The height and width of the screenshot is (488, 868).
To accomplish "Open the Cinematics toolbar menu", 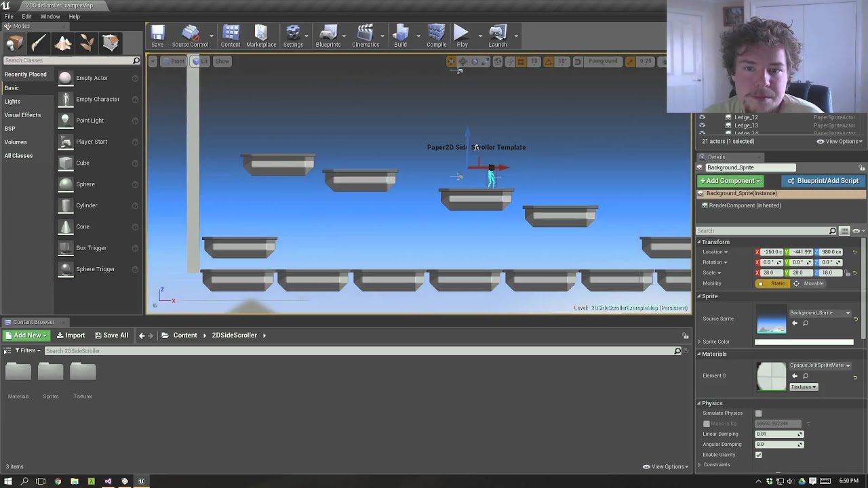I will coord(366,37).
